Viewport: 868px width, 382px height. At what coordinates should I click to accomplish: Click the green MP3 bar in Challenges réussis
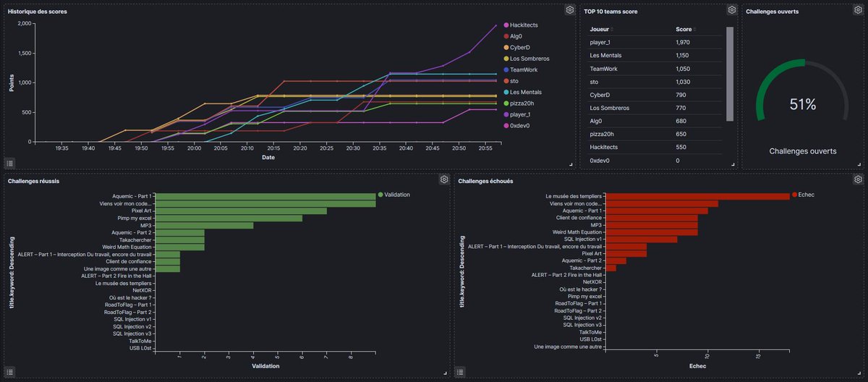[205, 225]
